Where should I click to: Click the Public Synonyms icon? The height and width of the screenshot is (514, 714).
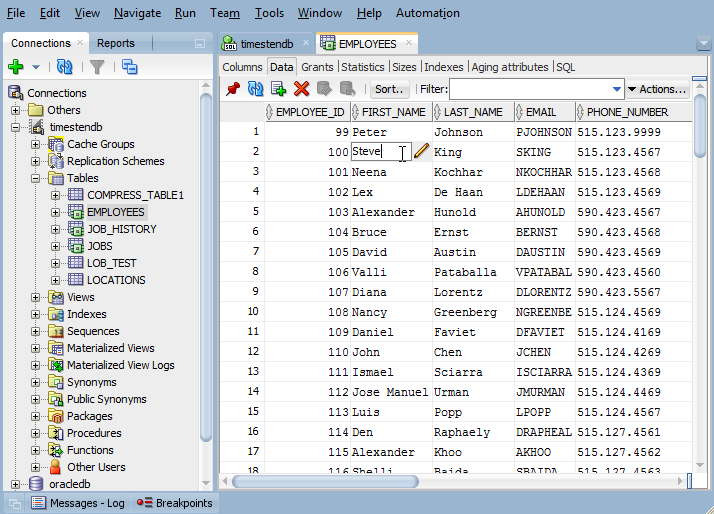pyautogui.click(x=56, y=399)
